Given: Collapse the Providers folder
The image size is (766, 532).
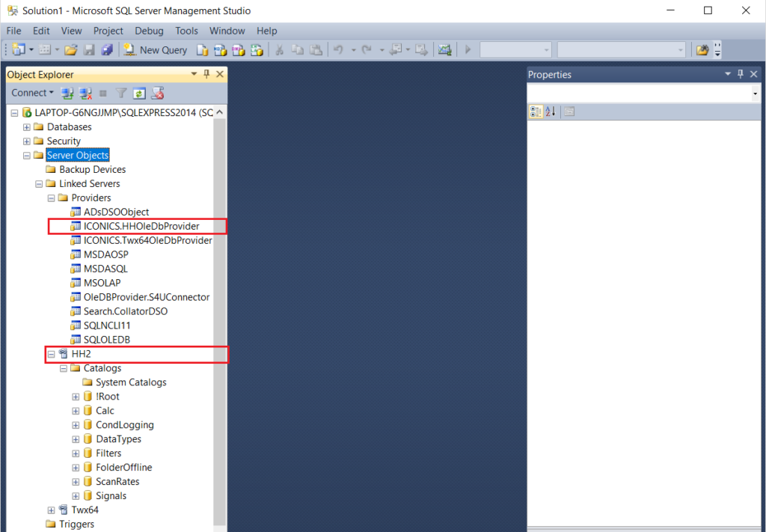Looking at the screenshot, I should point(52,198).
